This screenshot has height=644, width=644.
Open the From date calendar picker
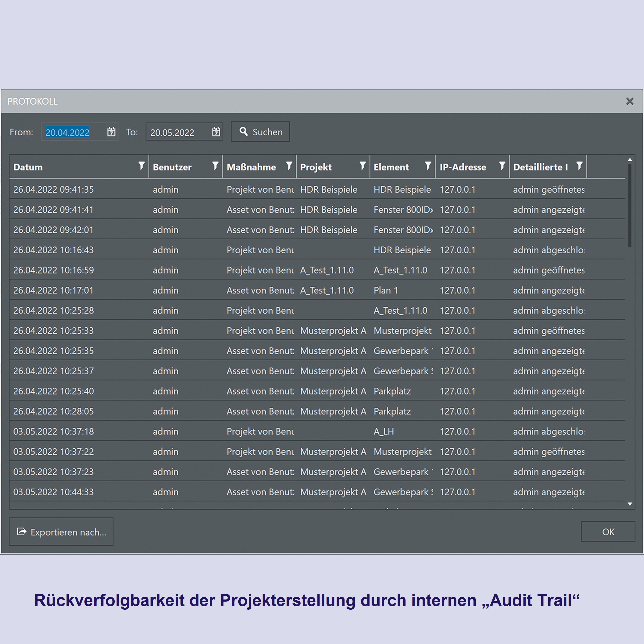[111, 132]
